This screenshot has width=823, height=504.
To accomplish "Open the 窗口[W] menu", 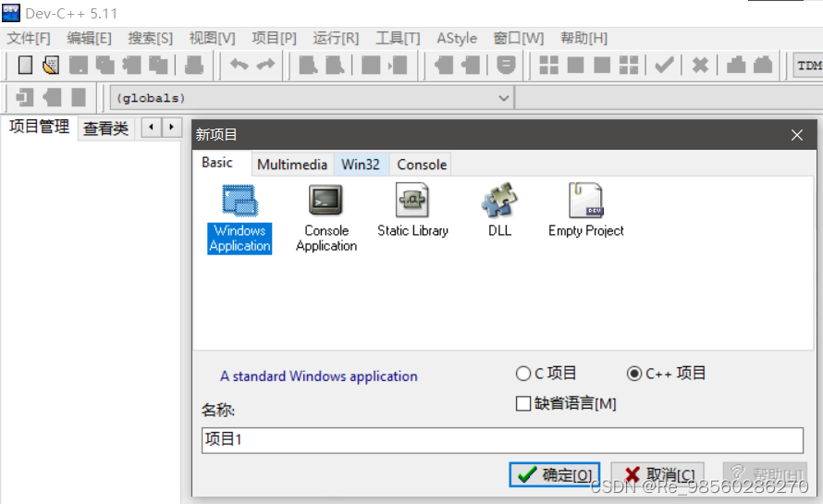I will point(519,38).
